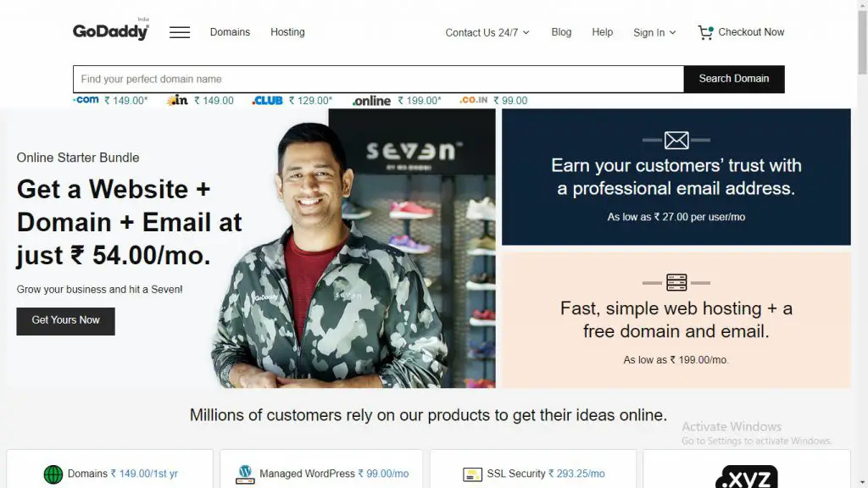Click SSL Security ₹ 293.25/mo link
This screenshot has width=868, height=488.
click(x=546, y=474)
